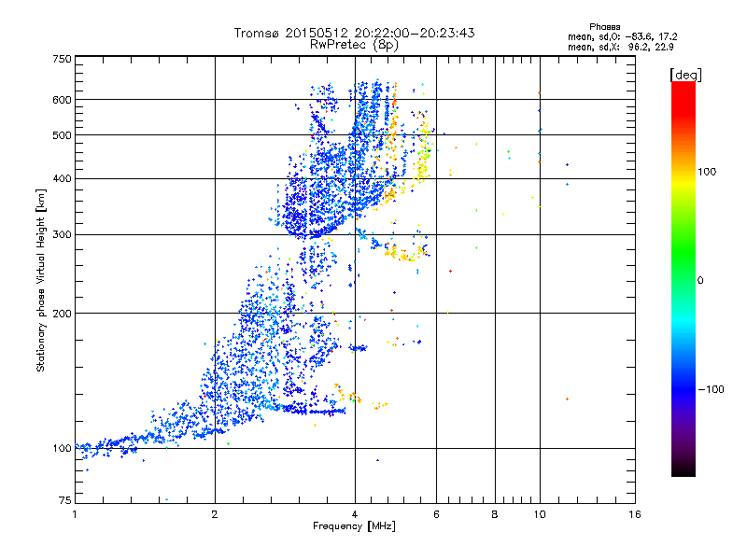
Task: Click the x-axis tick label '10'
Action: pos(540,514)
